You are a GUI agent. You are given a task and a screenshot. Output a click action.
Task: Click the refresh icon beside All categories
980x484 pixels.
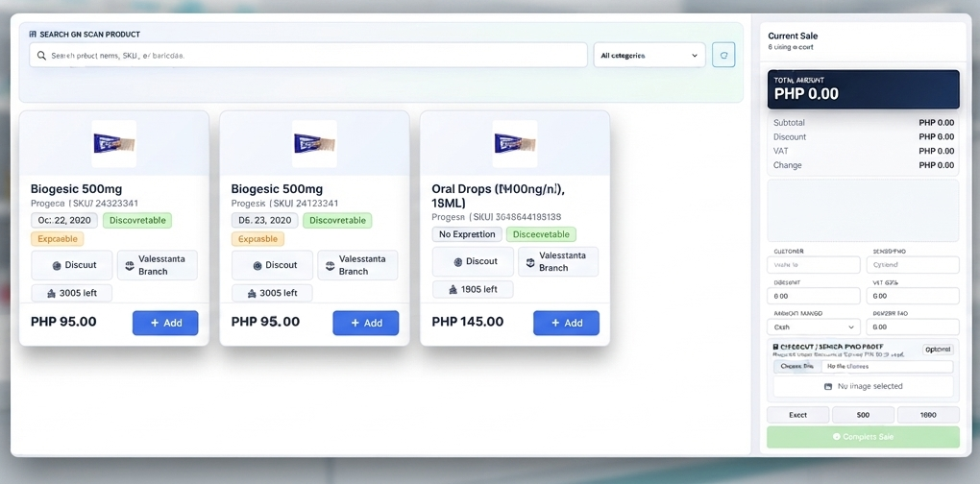tap(723, 55)
